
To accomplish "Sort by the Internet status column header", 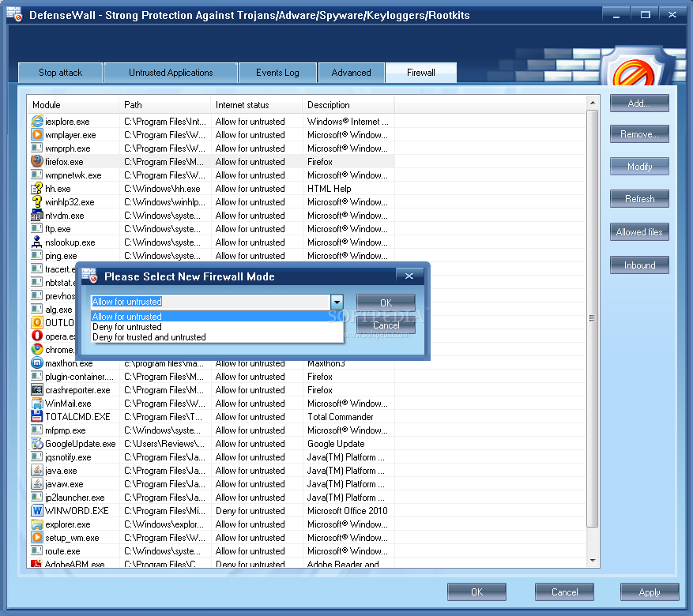I will [x=256, y=105].
